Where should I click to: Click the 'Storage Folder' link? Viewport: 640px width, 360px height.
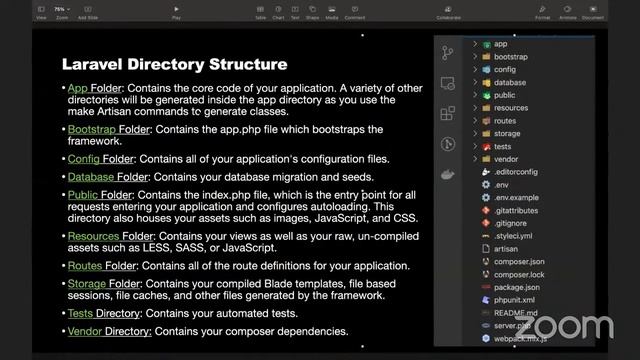click(104, 284)
